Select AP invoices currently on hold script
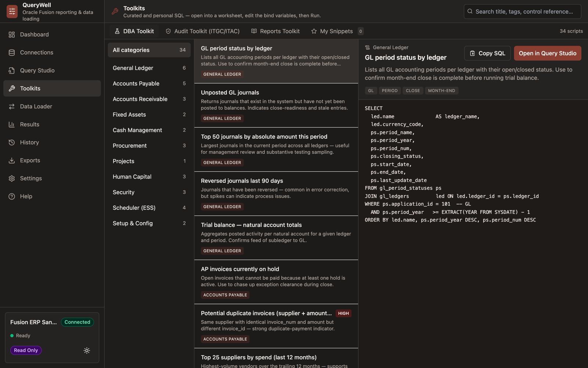Viewport: 588px width, 368px height. click(276, 282)
